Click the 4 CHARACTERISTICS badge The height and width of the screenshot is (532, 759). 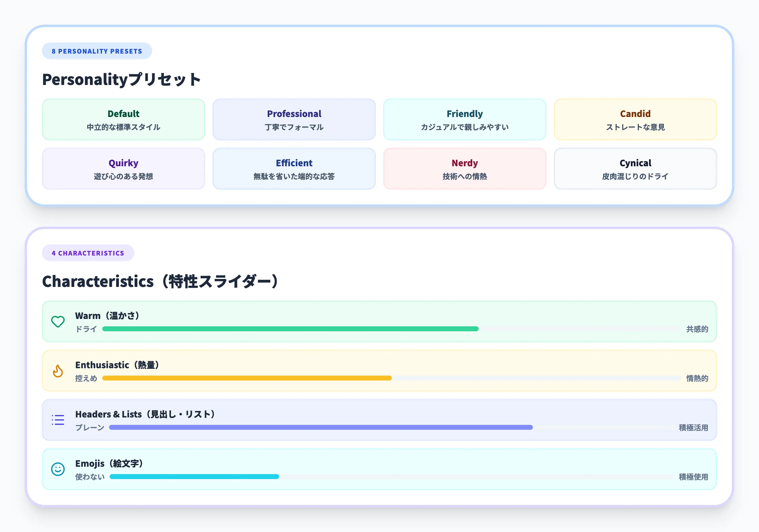[88, 253]
